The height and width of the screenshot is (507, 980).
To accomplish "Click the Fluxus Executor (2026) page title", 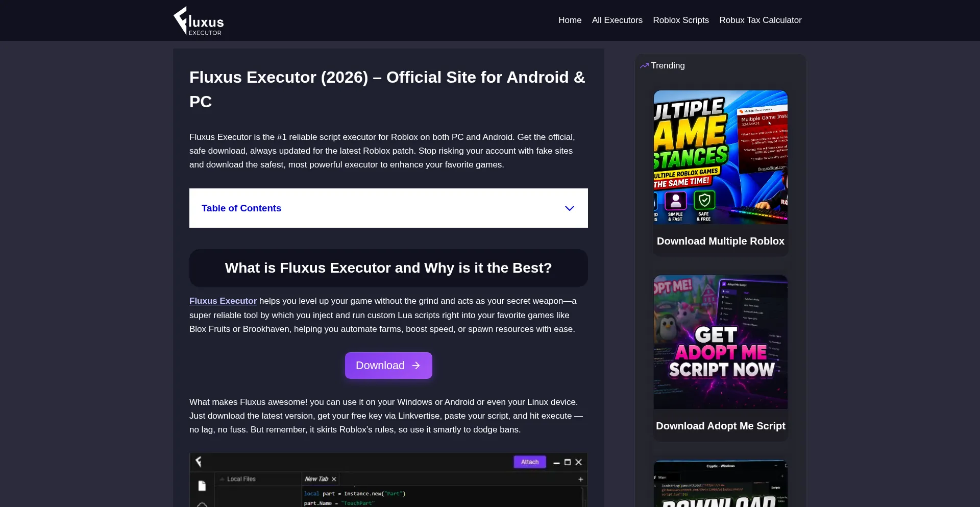I will click(x=388, y=89).
